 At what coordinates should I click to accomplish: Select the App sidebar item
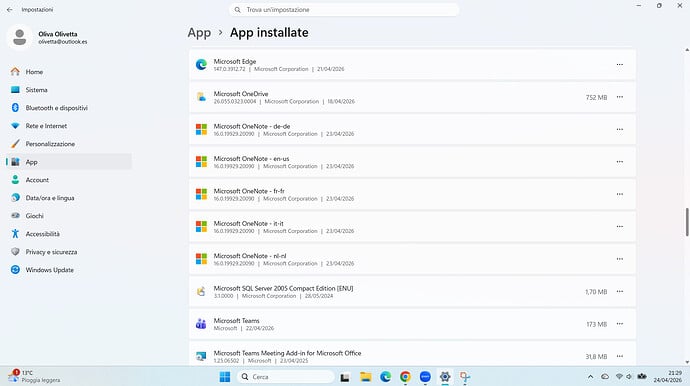[x=69, y=162]
